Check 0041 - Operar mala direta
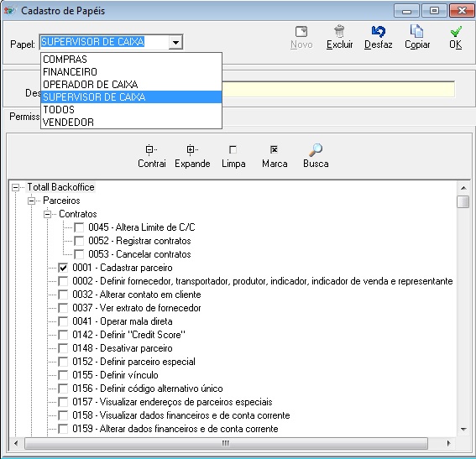This screenshot has height=459, width=476. point(63,321)
